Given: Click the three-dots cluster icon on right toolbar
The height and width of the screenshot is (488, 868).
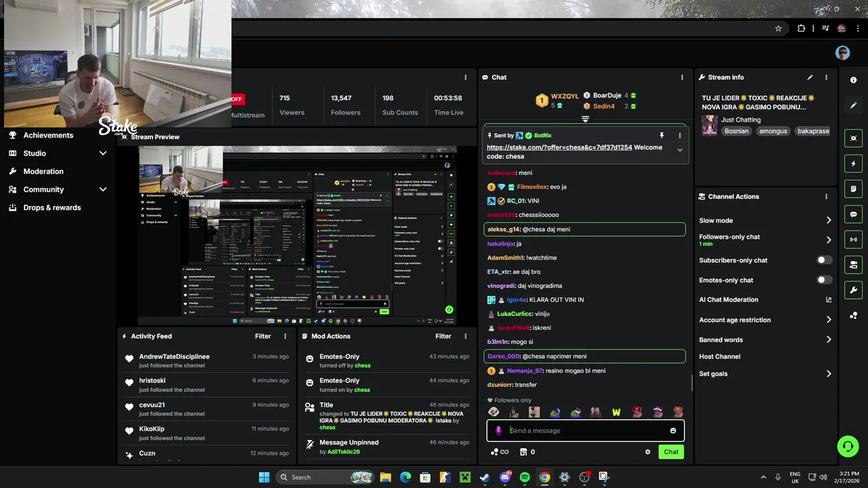Looking at the screenshot, I should click(x=853, y=316).
